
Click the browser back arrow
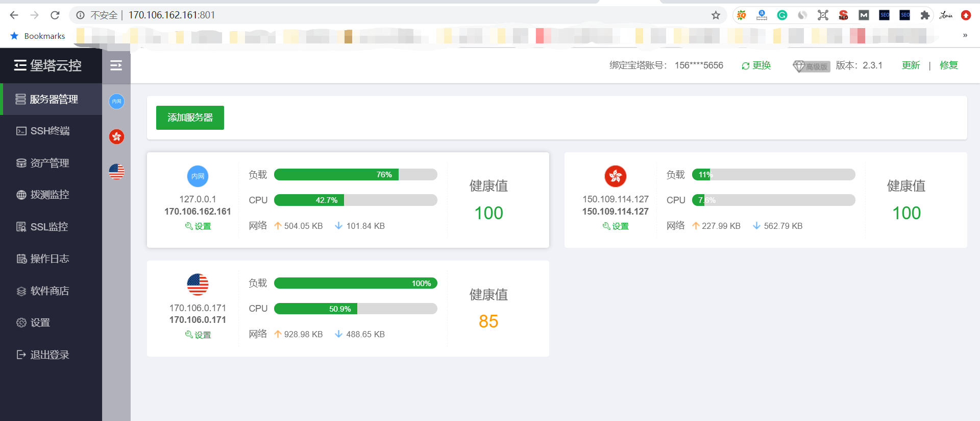click(14, 15)
